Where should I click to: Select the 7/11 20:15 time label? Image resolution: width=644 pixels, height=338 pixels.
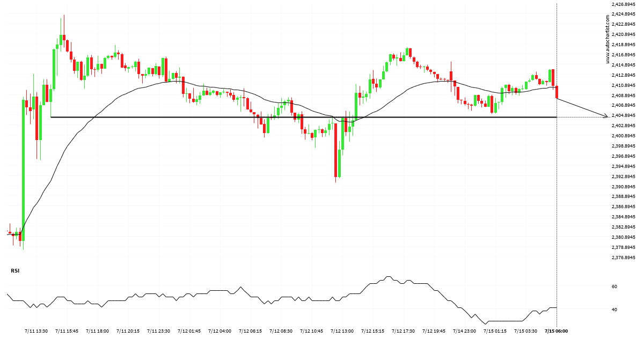[129, 331]
